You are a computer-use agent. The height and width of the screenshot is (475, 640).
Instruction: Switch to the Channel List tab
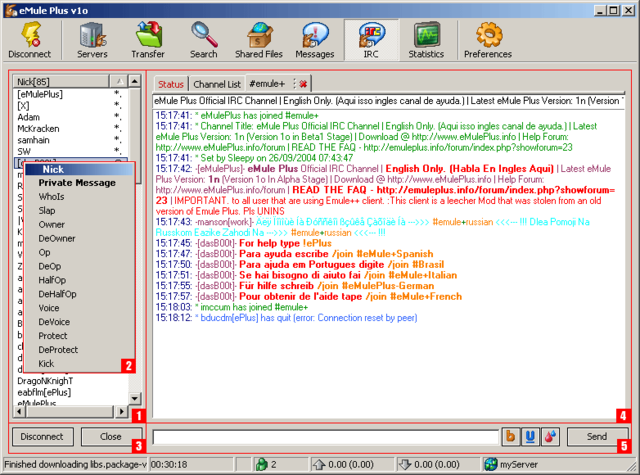pyautogui.click(x=217, y=84)
